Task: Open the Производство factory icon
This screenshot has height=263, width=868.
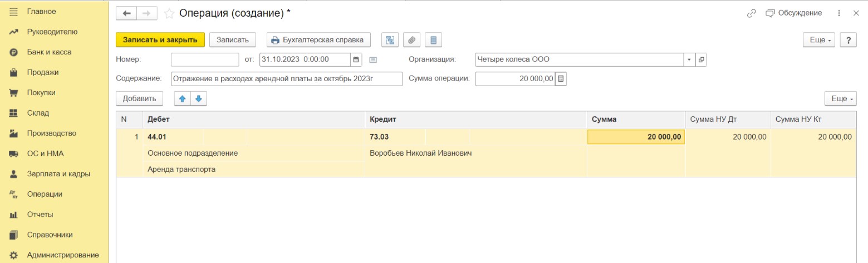Action: [14, 133]
